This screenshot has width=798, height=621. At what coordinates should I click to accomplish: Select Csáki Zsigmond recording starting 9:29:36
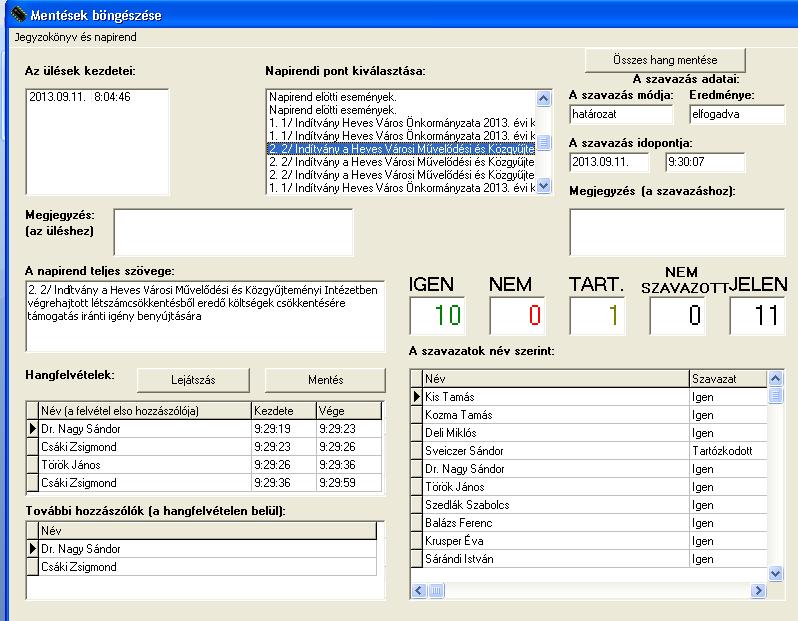coord(145,483)
